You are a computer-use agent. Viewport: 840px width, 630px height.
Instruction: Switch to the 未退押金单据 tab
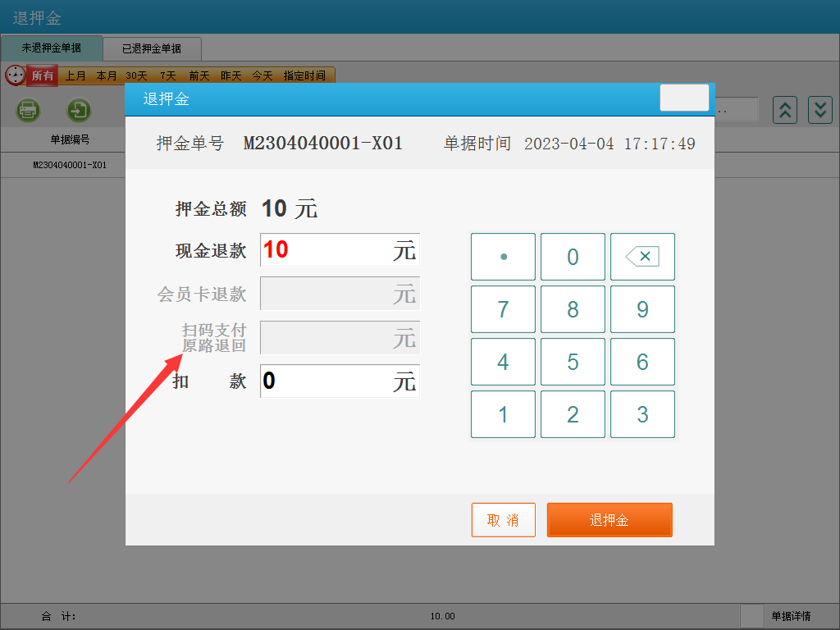pos(52,48)
